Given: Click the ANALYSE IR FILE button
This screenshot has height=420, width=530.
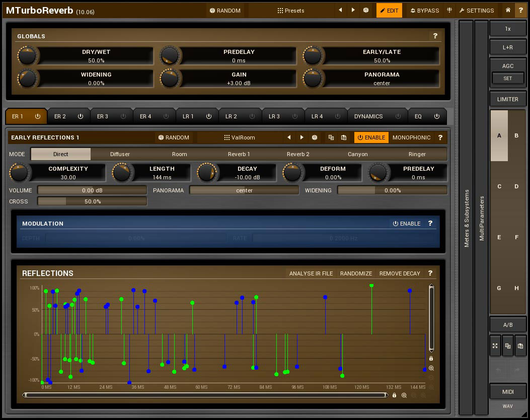Looking at the screenshot, I should [311, 273].
